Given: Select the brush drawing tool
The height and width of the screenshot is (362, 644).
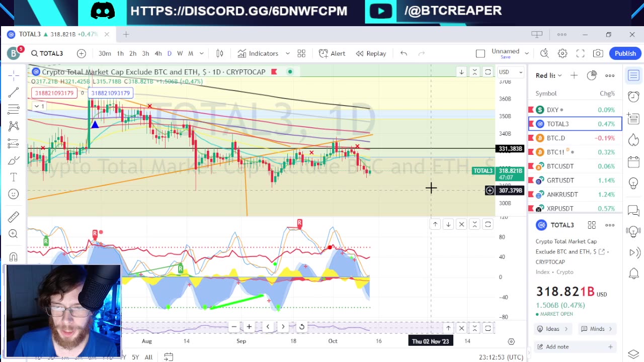Looking at the screenshot, I should click(14, 160).
